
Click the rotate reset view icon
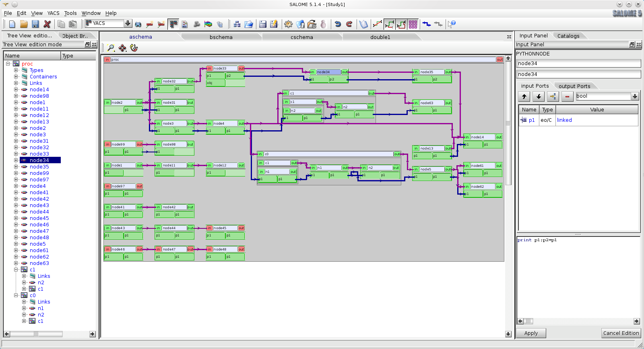point(134,48)
